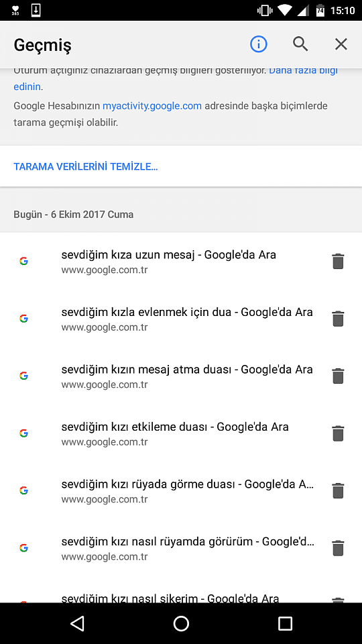
Task: Tap the Android home circle button
Action: (x=181, y=623)
